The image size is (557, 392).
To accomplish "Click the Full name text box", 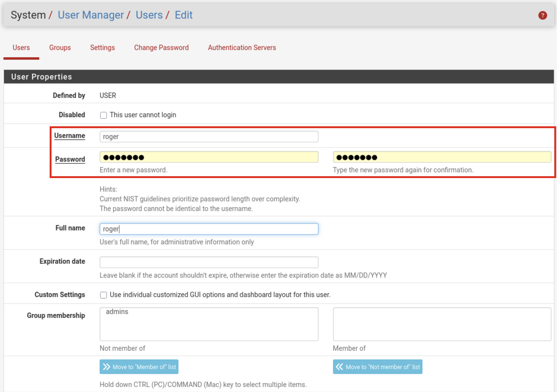I will click(x=209, y=229).
